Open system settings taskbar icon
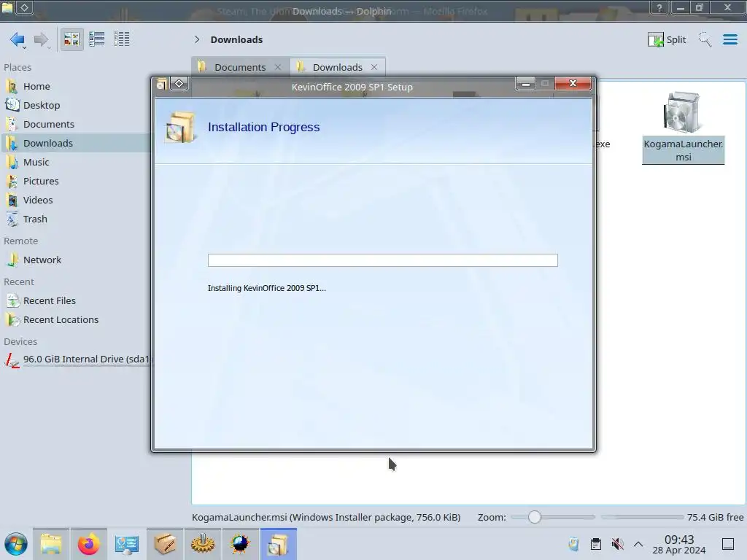 (126, 544)
